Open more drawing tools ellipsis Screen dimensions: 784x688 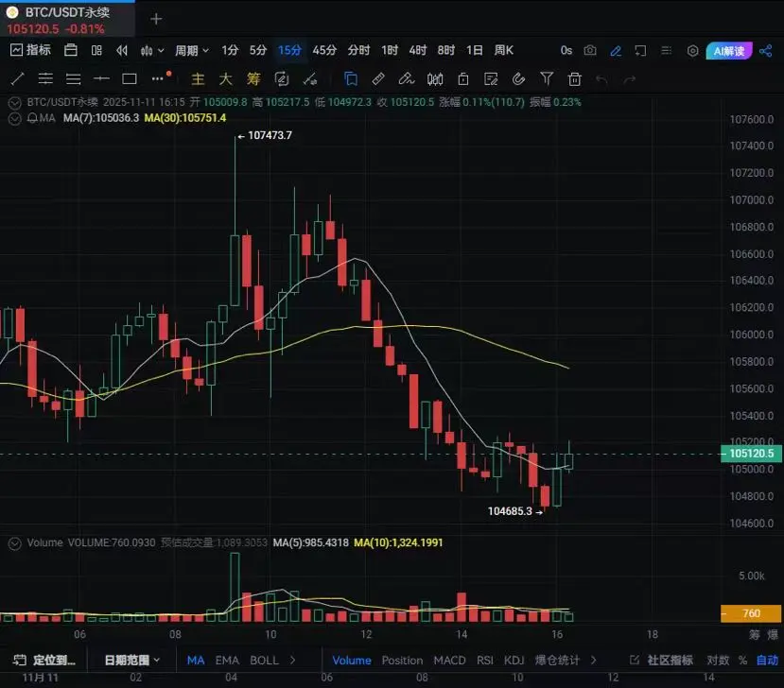pos(159,78)
